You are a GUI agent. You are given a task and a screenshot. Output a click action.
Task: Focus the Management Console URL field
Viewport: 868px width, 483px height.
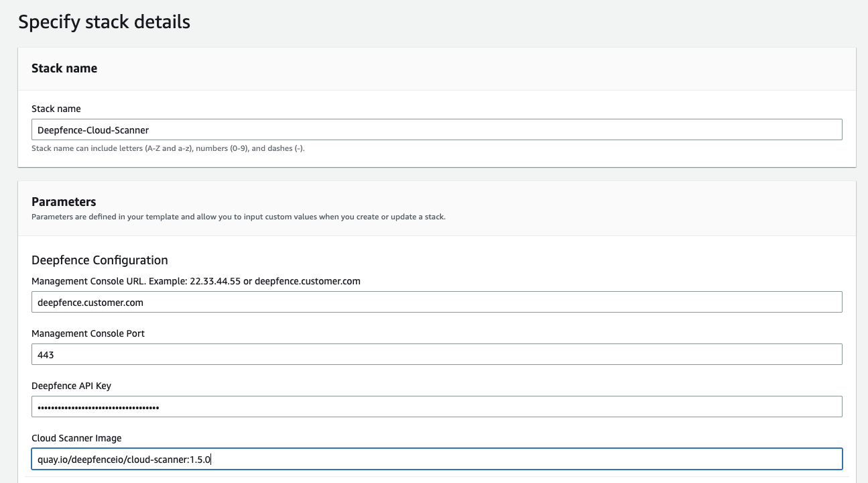(x=436, y=302)
